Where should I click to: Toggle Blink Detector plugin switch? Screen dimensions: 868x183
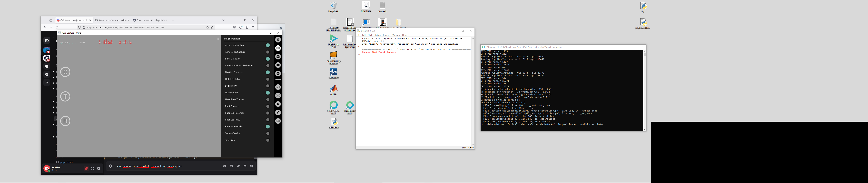[268, 59]
